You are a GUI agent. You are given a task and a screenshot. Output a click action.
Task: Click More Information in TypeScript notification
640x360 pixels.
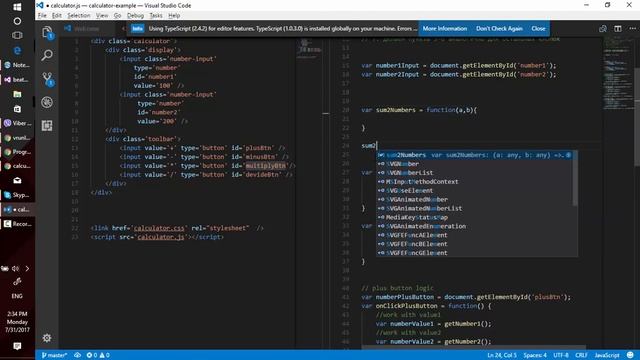pyautogui.click(x=444, y=29)
